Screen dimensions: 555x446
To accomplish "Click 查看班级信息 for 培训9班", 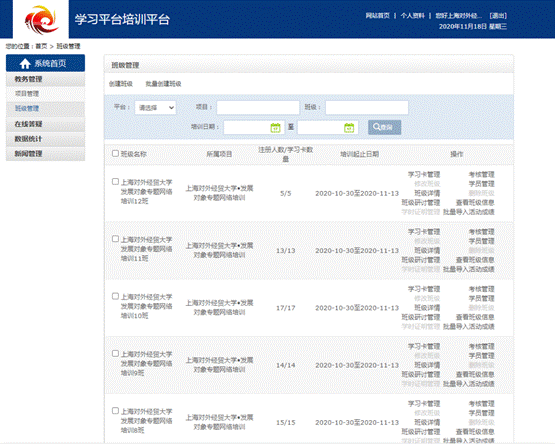I will pos(475,374).
